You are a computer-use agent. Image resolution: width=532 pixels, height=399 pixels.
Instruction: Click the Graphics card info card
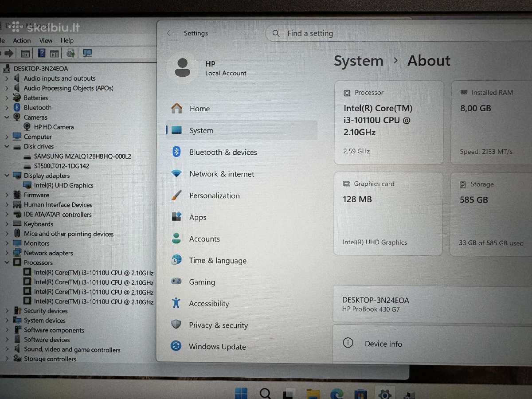click(x=388, y=214)
